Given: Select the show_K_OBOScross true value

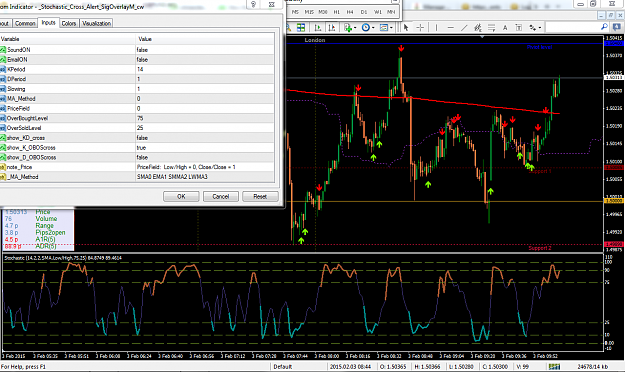Looking at the screenshot, I should click(205, 148).
